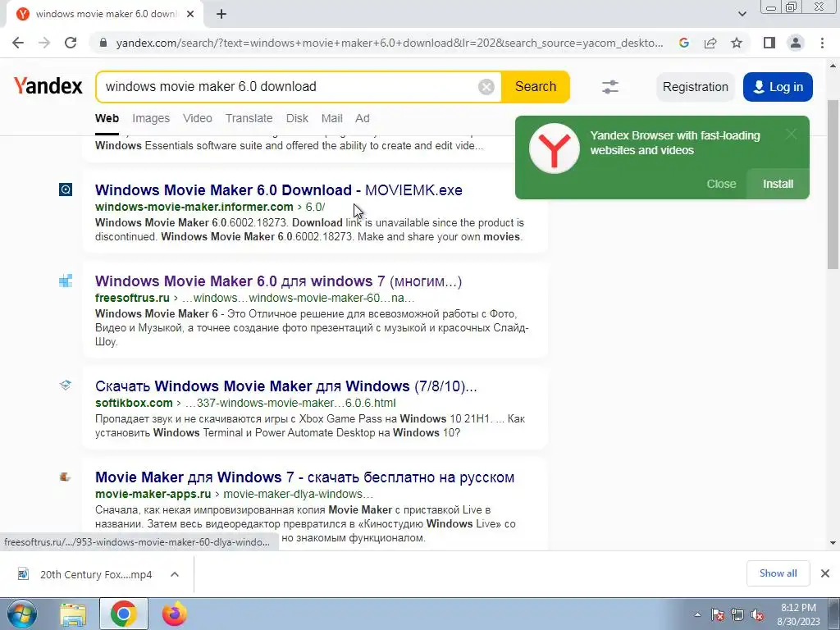The width and height of the screenshot is (840, 630).
Task: Open the Windows Start menu
Action: pos(21,614)
